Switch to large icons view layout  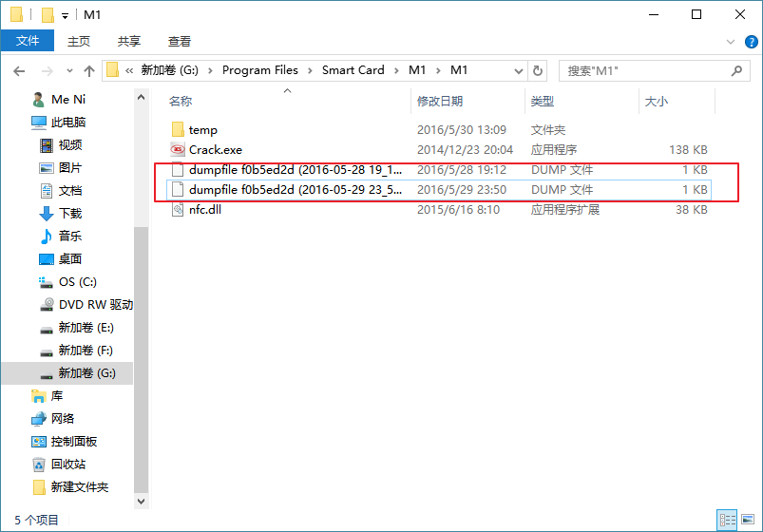(x=747, y=520)
